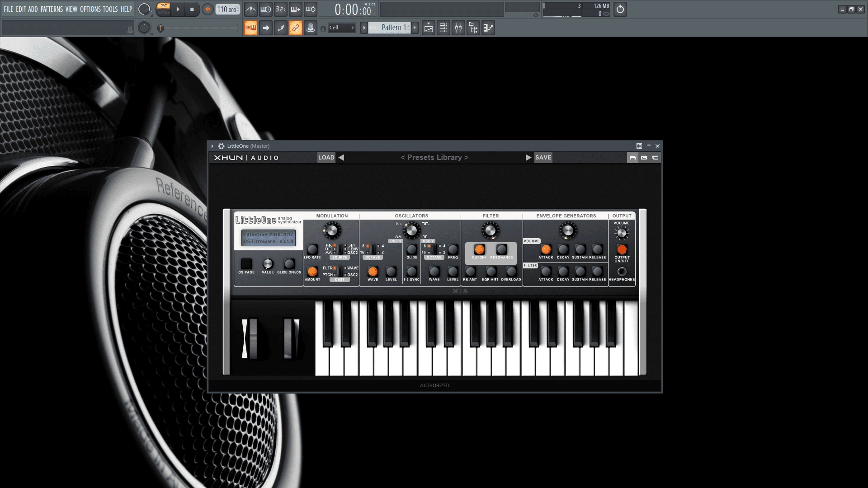
Task: Arm the record button
Action: click(x=208, y=9)
